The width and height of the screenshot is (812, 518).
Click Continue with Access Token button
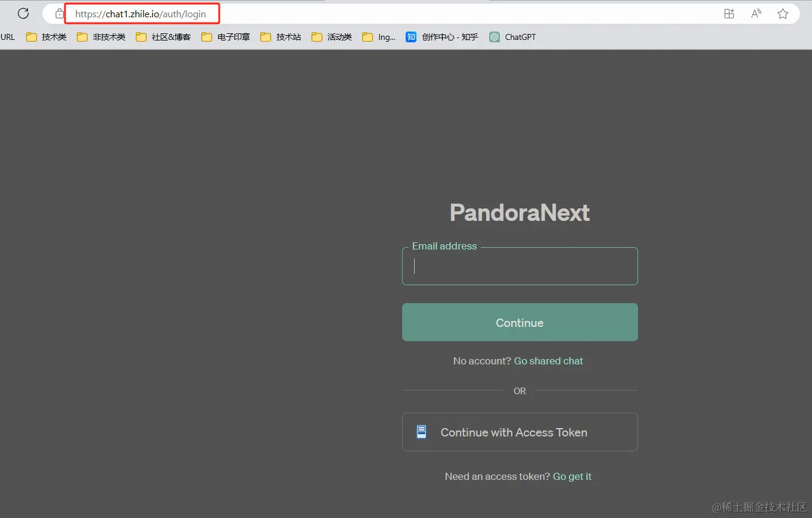click(520, 432)
